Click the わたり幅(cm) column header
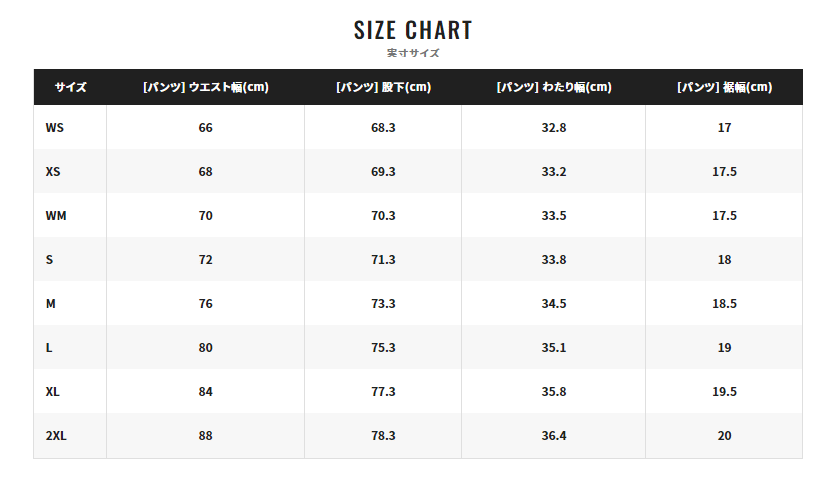833x486 pixels. point(554,87)
